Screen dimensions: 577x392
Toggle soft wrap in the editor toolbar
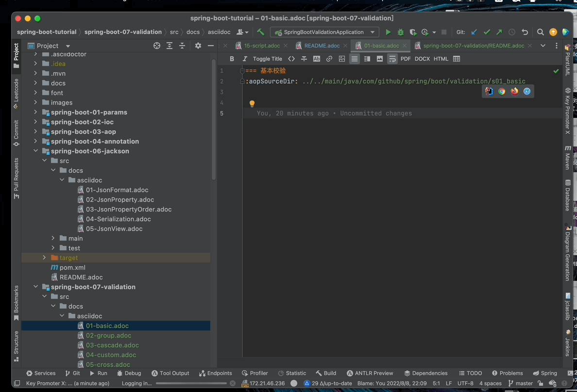[392, 59]
